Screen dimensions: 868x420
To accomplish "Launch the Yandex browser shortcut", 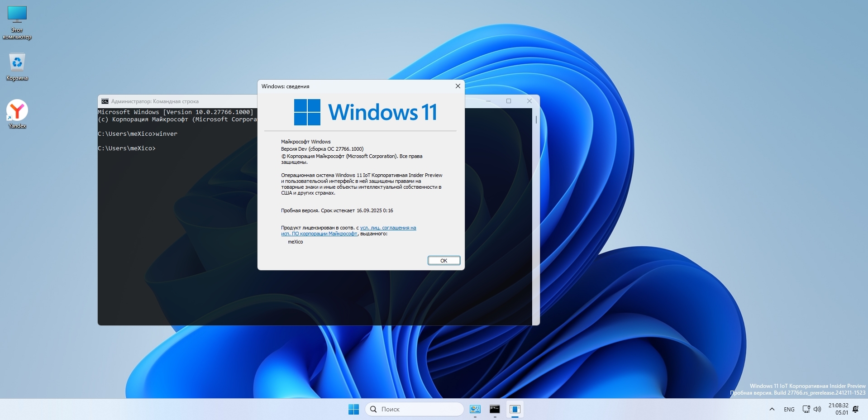I will tap(17, 114).
